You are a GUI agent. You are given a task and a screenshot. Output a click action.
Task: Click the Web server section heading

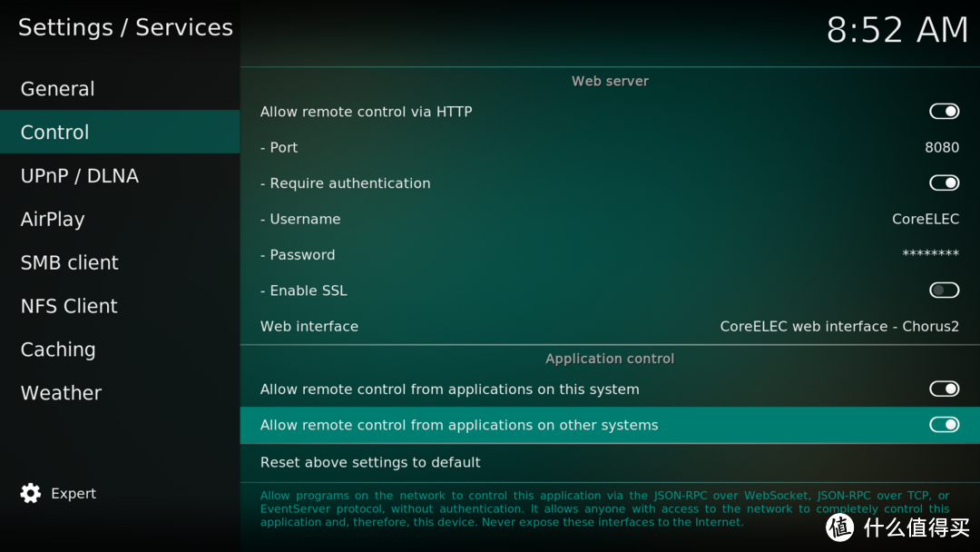pos(610,82)
